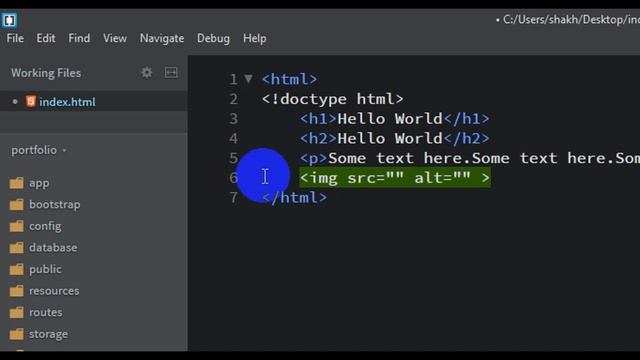Split the editor view icon
This screenshot has height=360, width=640.
[171, 73]
